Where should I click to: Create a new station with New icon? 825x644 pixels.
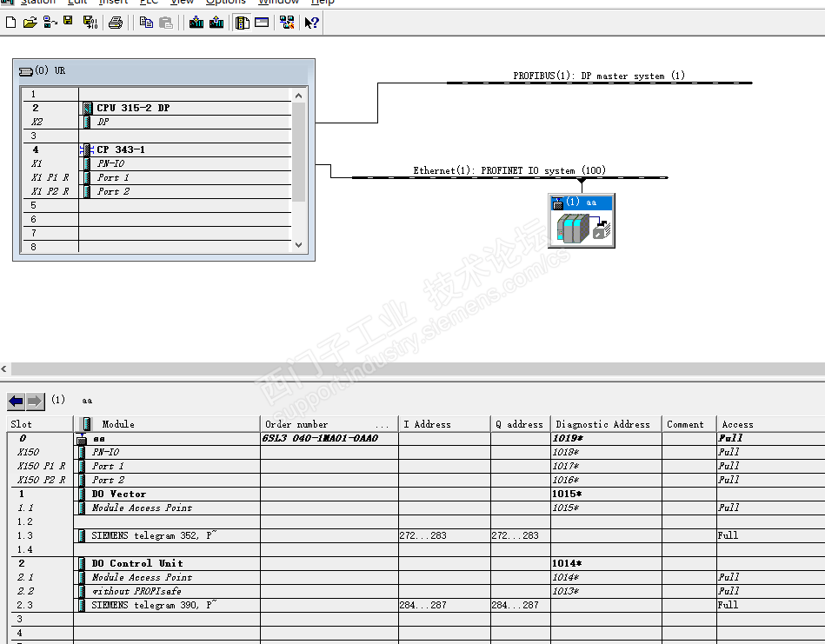(x=10, y=23)
